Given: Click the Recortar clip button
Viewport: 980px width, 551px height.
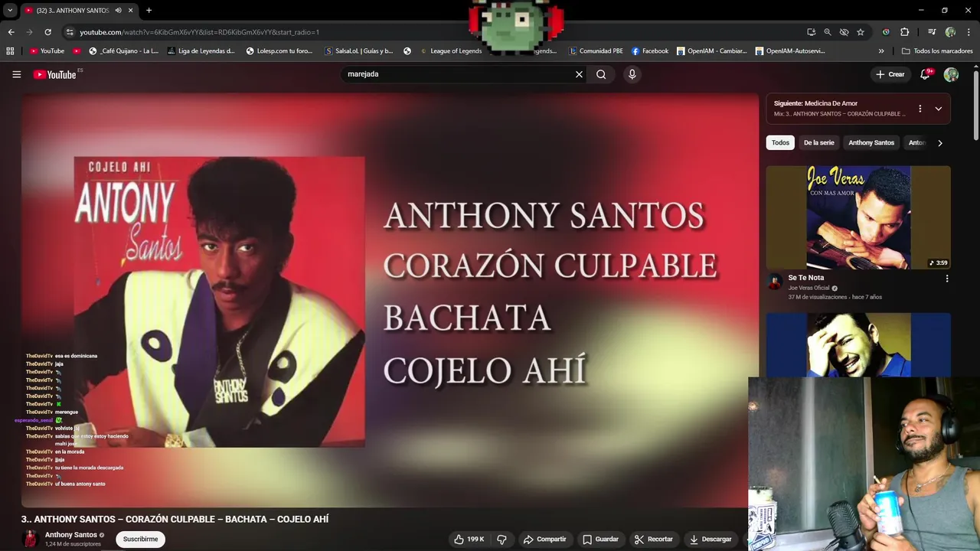Looking at the screenshot, I should (x=654, y=540).
